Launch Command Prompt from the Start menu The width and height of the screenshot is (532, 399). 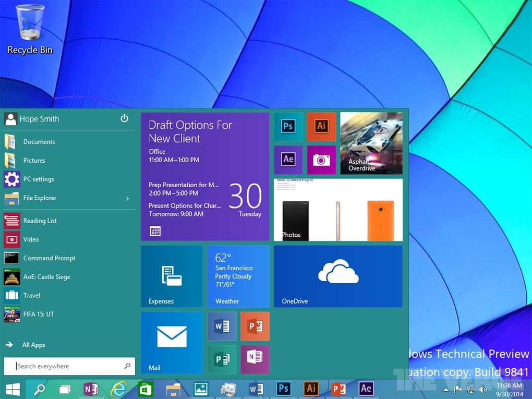click(x=50, y=258)
